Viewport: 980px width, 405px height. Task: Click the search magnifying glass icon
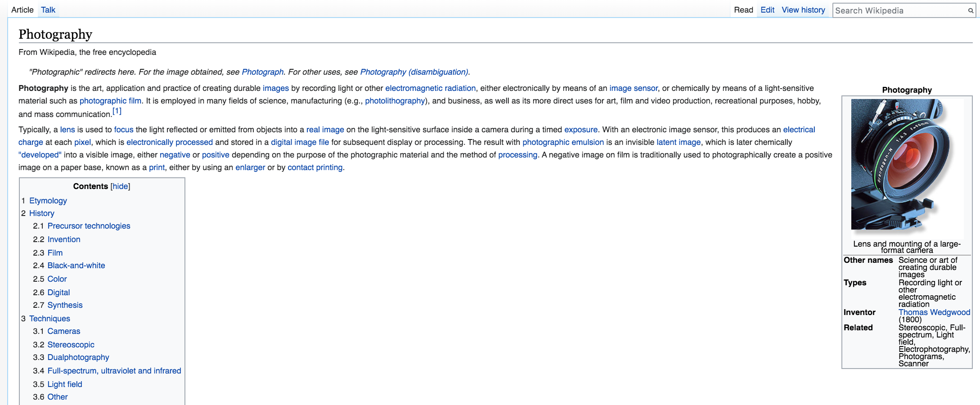971,11
